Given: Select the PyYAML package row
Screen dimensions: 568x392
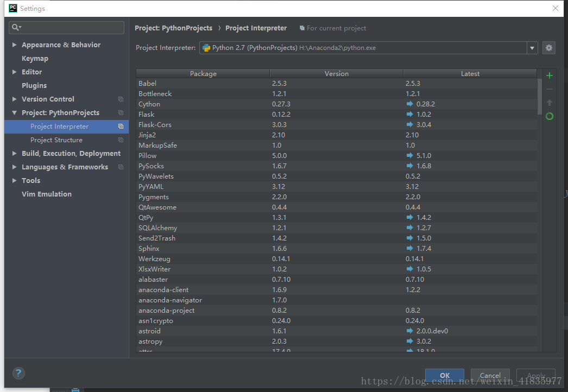Looking at the screenshot, I should point(337,187).
